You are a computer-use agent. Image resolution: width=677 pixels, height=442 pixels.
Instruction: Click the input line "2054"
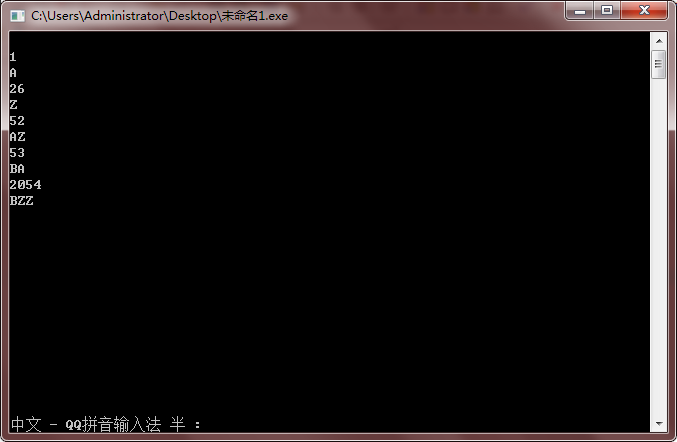25,185
